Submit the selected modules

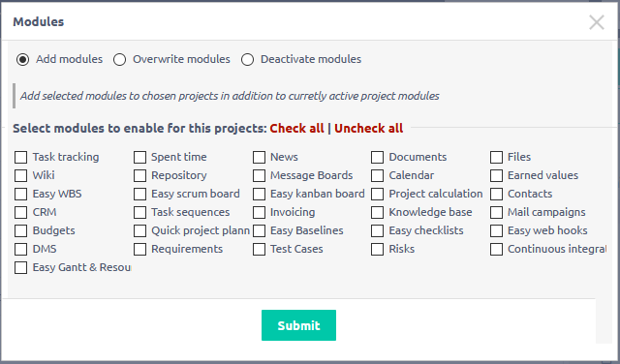pos(298,325)
